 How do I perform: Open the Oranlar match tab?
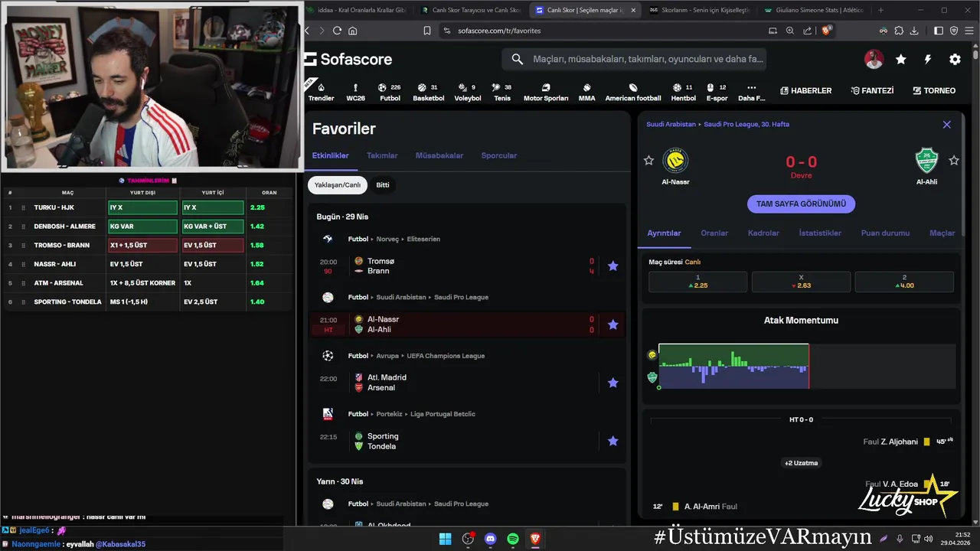click(x=714, y=233)
